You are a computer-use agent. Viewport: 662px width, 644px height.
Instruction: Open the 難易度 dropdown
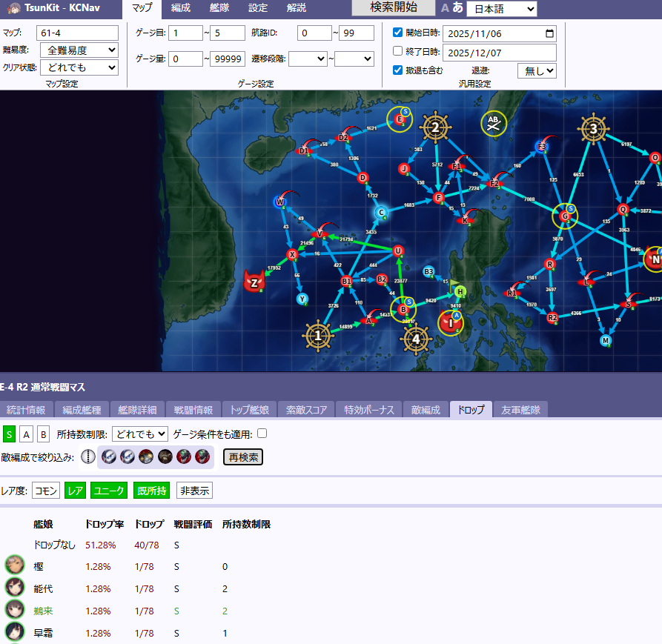pos(79,50)
